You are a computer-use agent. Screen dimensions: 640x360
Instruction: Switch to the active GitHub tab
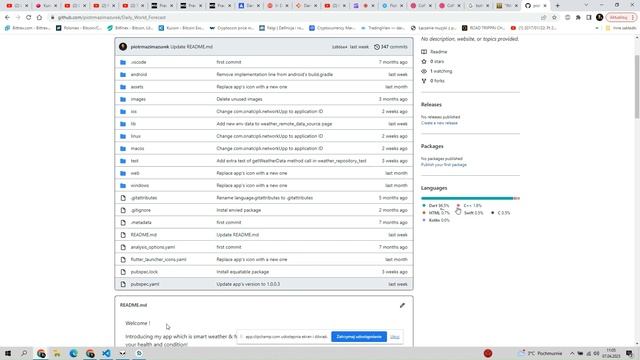coord(536,6)
